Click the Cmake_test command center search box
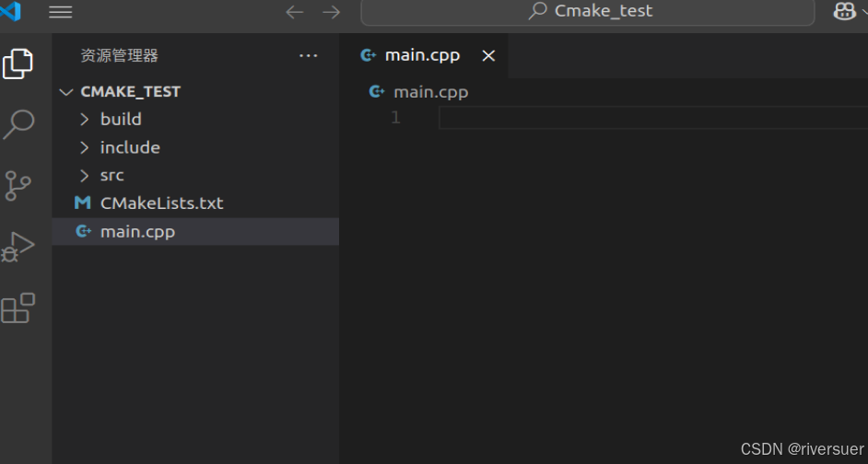 pos(588,11)
